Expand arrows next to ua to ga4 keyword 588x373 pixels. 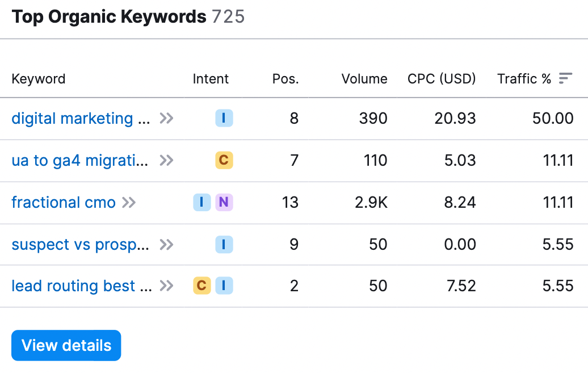pyautogui.click(x=166, y=160)
